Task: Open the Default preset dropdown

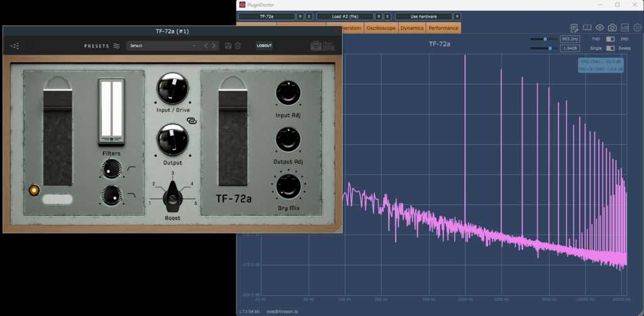Action: coord(162,45)
